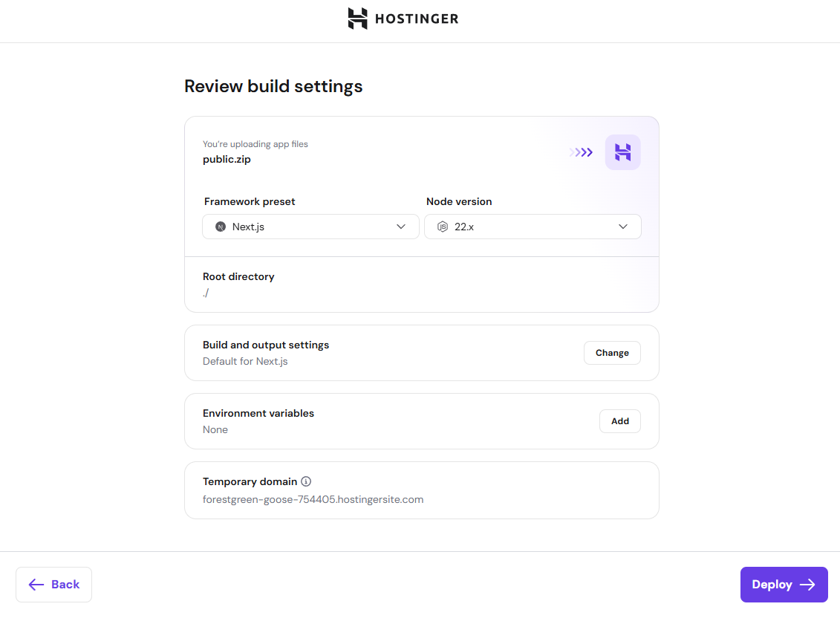This screenshot has width=840, height=624.
Task: Click the Next.js logo in Framework preset
Action: coord(221,227)
